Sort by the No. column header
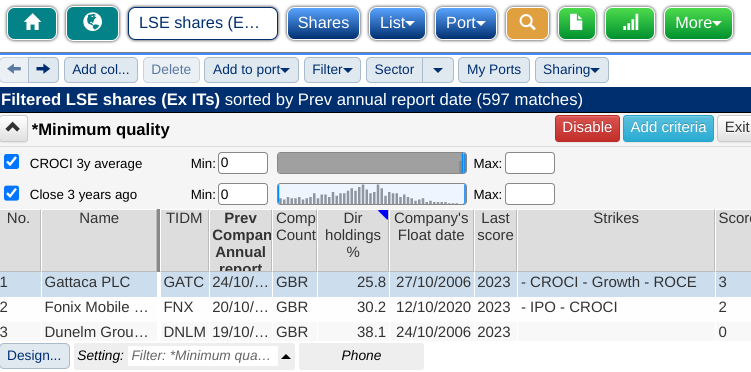 tap(20, 240)
